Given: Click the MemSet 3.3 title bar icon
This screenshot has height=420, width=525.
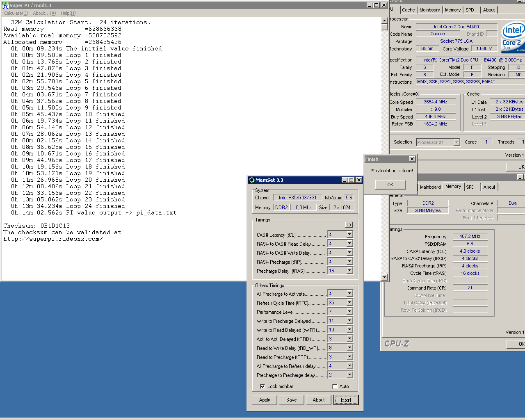Looking at the screenshot, I should pos(252,180).
